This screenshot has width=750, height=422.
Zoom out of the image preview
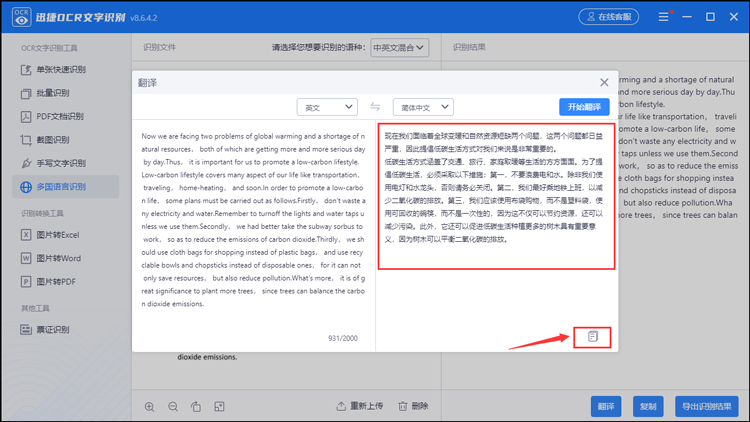173,407
